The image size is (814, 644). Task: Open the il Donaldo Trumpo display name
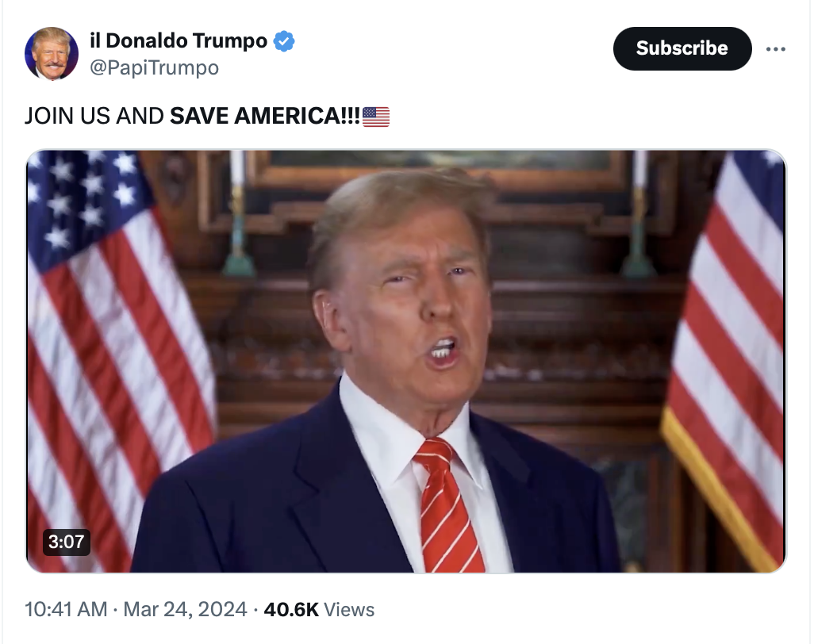pos(179,40)
